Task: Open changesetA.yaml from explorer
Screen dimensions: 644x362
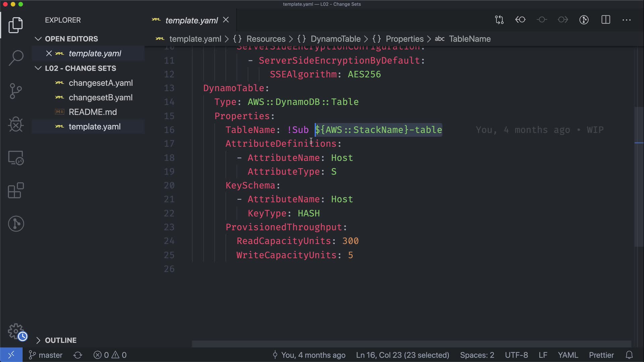Action: 101,83
